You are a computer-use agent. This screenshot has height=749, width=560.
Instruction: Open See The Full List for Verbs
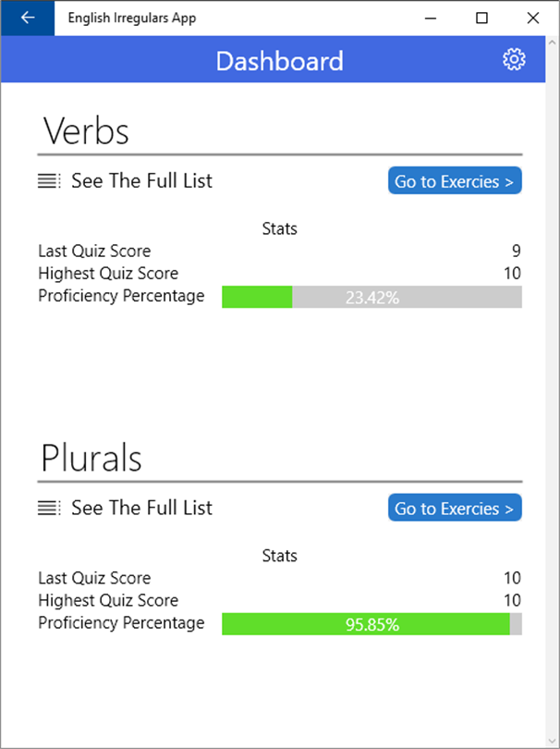[141, 181]
